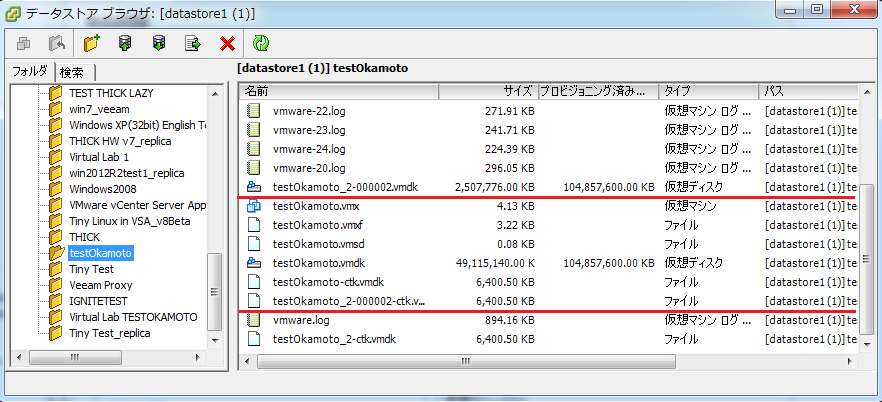Select the Windows XP(32bit) English folder
This screenshot has width=882, height=402.
pyautogui.click(x=137, y=125)
